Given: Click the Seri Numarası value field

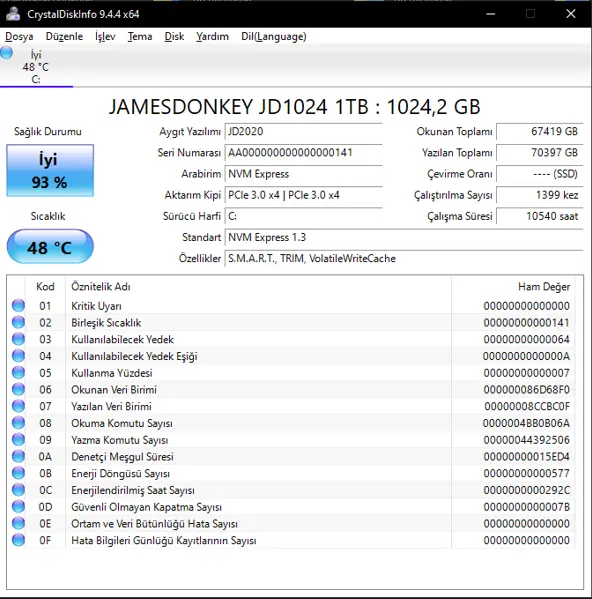Looking at the screenshot, I should (303, 153).
